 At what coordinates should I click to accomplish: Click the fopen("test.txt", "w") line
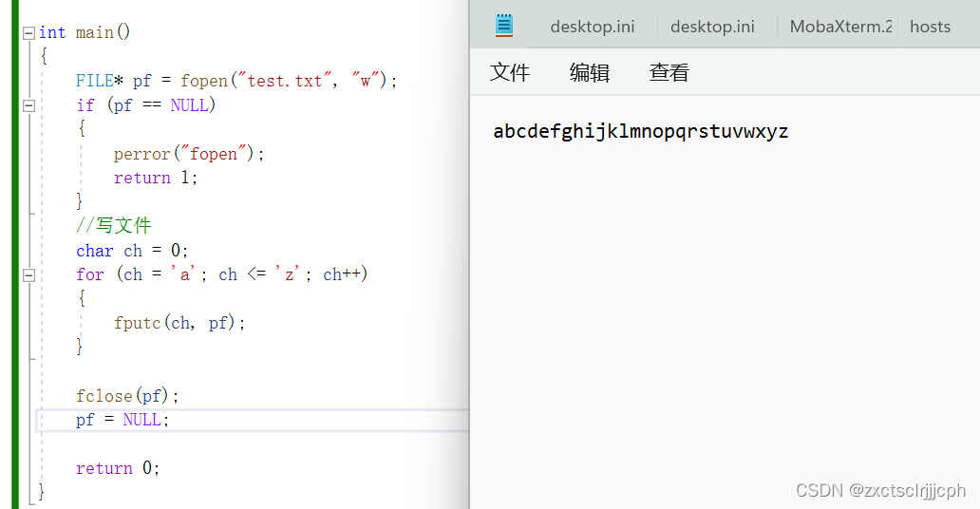click(236, 81)
